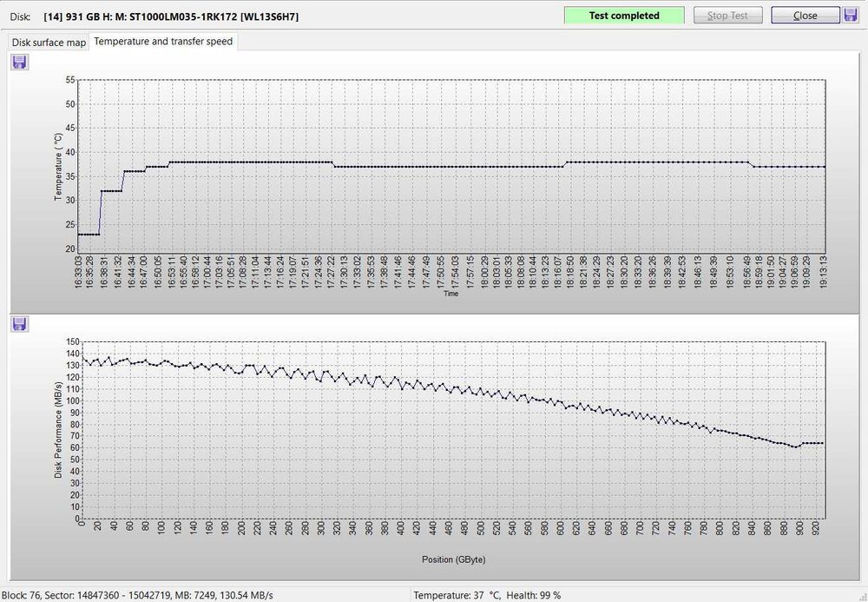Select the Temperature and transfer speed tab
The height and width of the screenshot is (602, 868).
[163, 41]
